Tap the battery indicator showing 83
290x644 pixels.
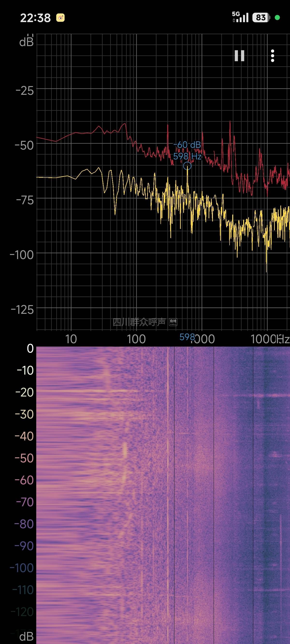click(x=261, y=18)
